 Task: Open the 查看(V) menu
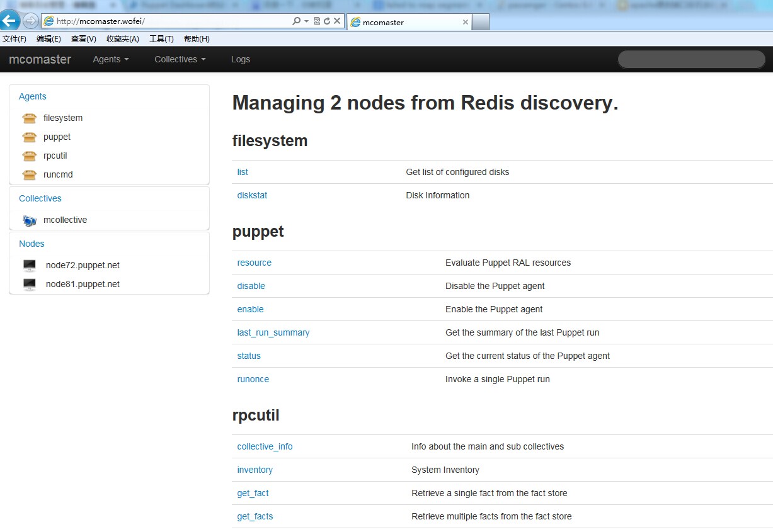point(84,39)
